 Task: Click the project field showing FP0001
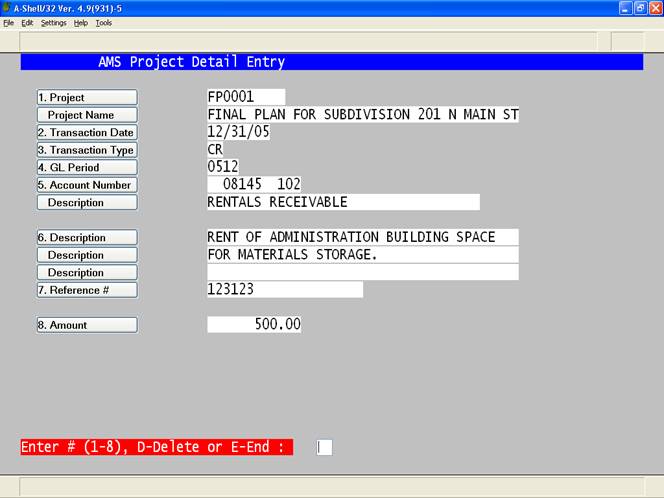tap(246, 97)
